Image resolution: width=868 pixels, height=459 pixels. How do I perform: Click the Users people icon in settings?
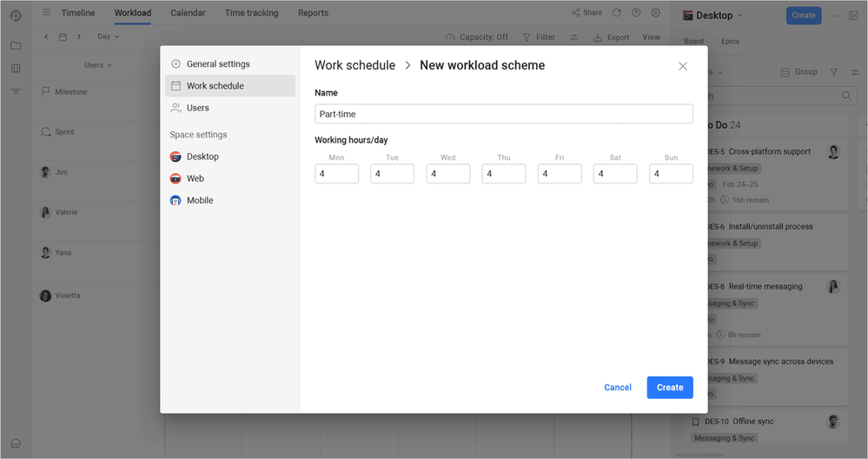pos(176,108)
